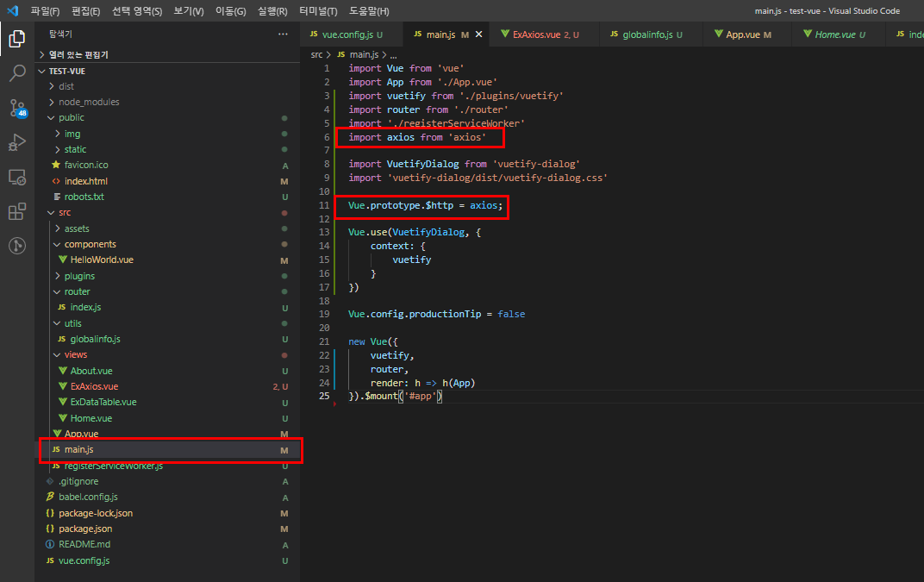Open the 선택 영역(S) menu
The width and height of the screenshot is (924, 582).
(137, 10)
